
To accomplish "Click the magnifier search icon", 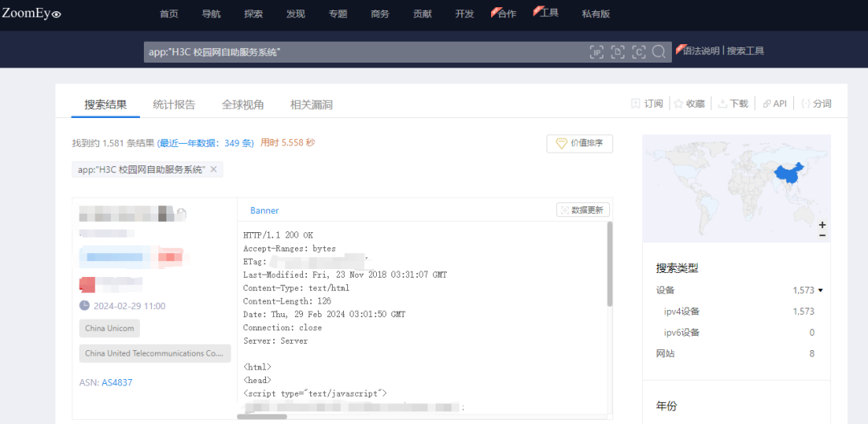I will [x=658, y=51].
